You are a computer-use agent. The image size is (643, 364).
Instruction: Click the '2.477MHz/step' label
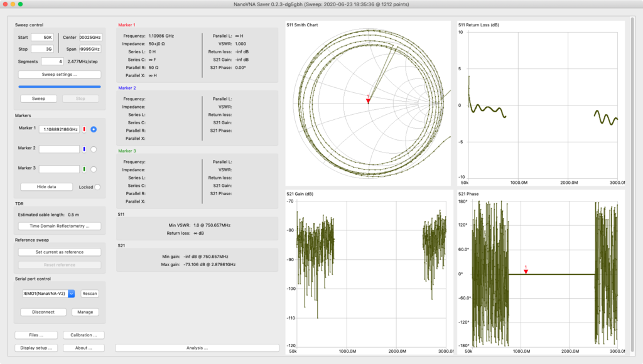coord(82,62)
